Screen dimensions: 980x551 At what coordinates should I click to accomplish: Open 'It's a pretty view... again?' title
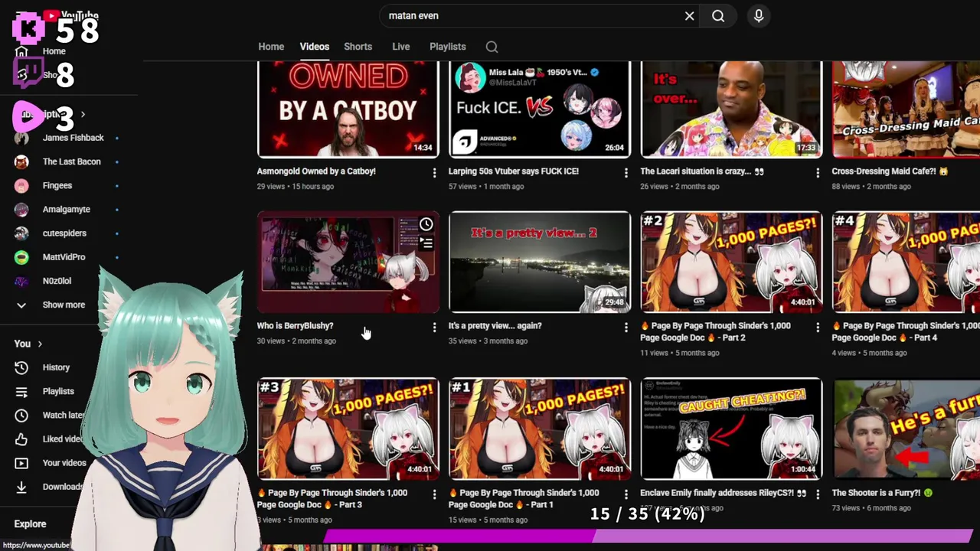pyautogui.click(x=495, y=326)
